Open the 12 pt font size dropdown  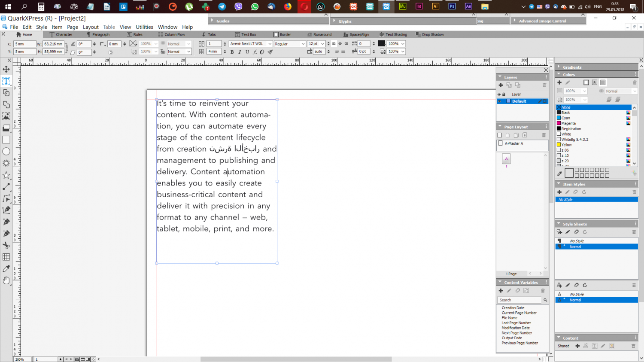click(322, 44)
